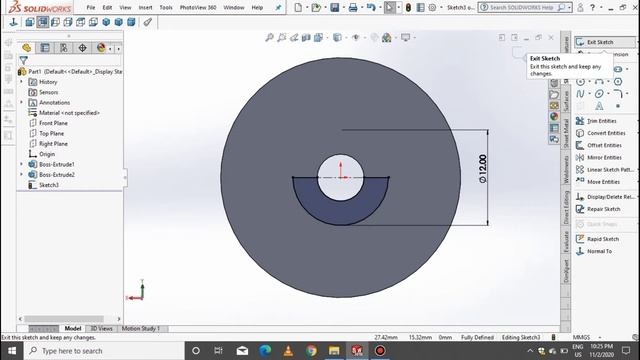Click Convert Entities command
This screenshot has width=640, height=360.
(x=600, y=133)
